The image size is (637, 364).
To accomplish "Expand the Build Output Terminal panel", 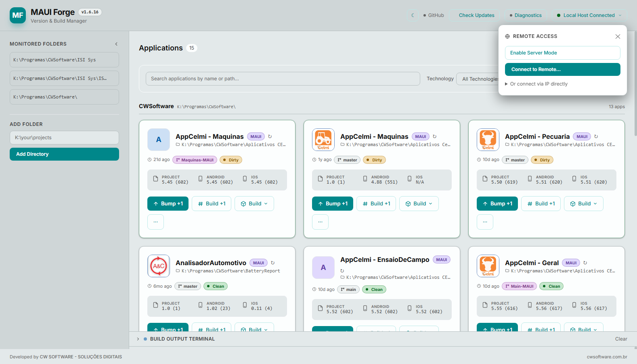I will tap(138, 339).
